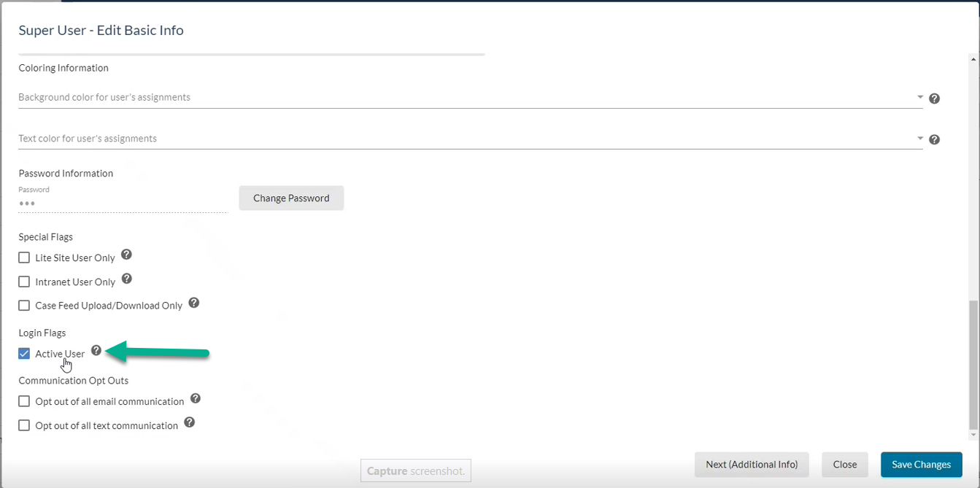Open Text color for user's assignments dropdown

tap(919, 139)
